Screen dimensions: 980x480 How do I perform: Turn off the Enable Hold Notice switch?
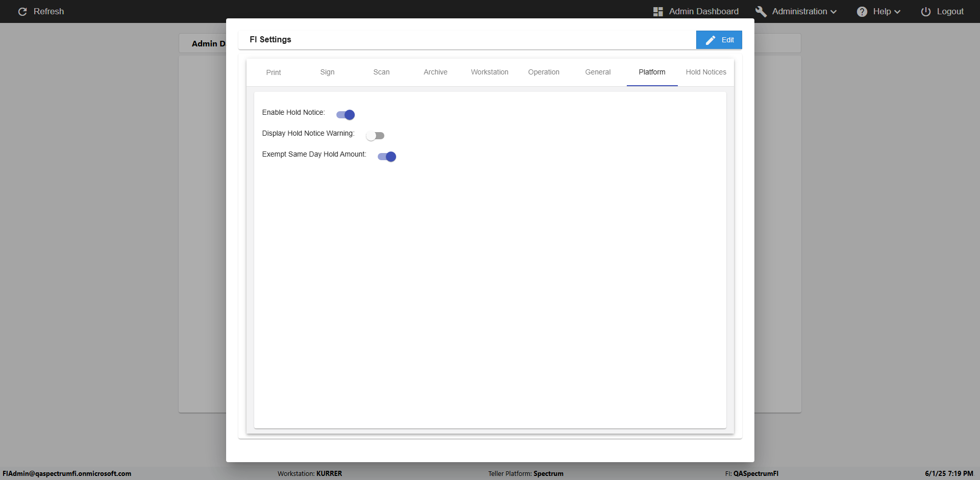click(x=346, y=115)
